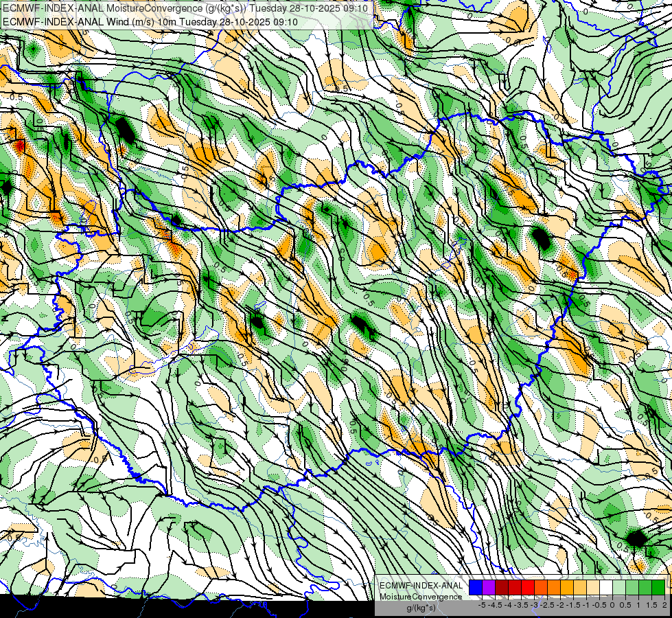Click the 'g/(kg*s)' unit label in the legend
Image resolution: width=672 pixels, height=618 pixels.
tap(421, 608)
